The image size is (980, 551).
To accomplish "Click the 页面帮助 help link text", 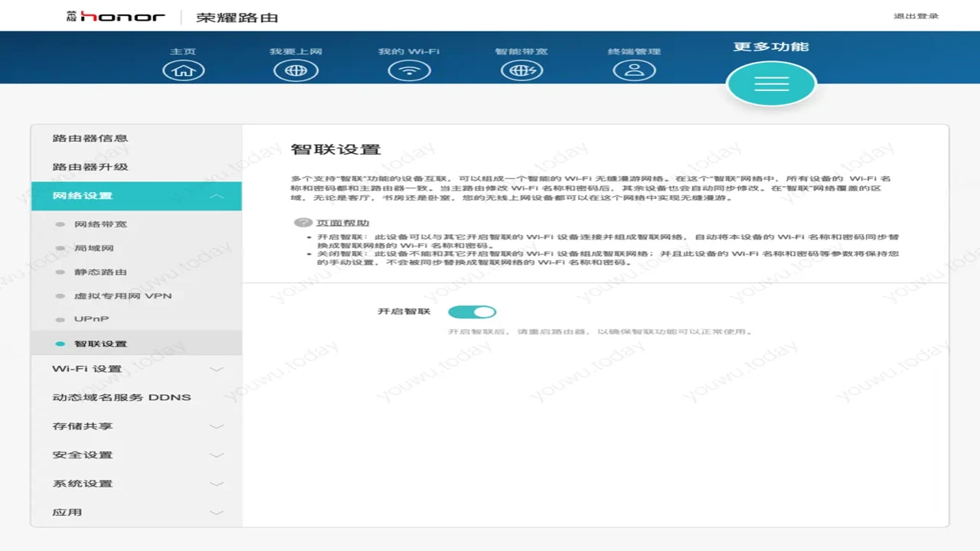I will (x=343, y=223).
